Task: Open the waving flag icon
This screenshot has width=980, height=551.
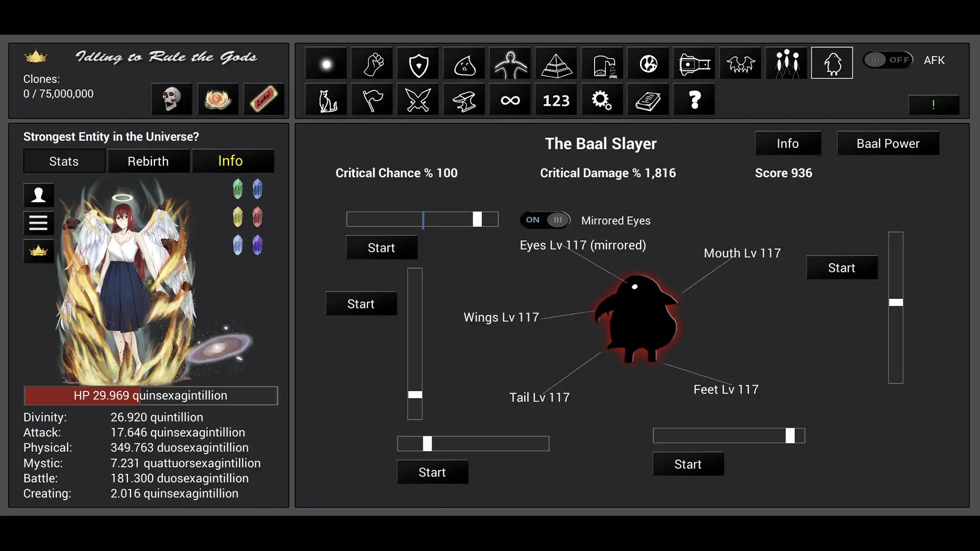Action: 372,100
